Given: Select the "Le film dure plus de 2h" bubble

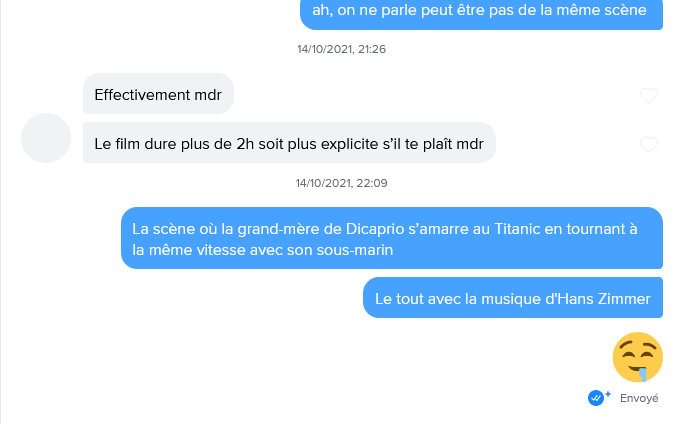Looking at the screenshot, I should point(289,143).
